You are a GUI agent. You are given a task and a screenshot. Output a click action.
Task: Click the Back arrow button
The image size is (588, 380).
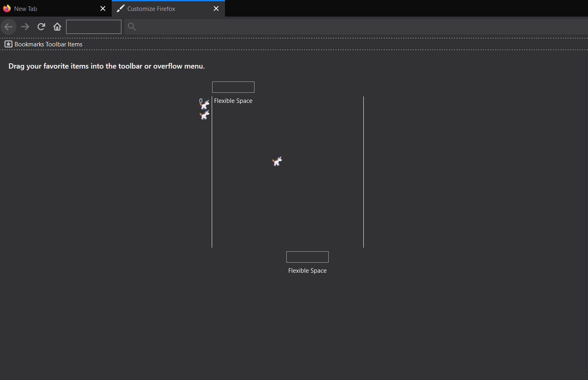click(8, 27)
